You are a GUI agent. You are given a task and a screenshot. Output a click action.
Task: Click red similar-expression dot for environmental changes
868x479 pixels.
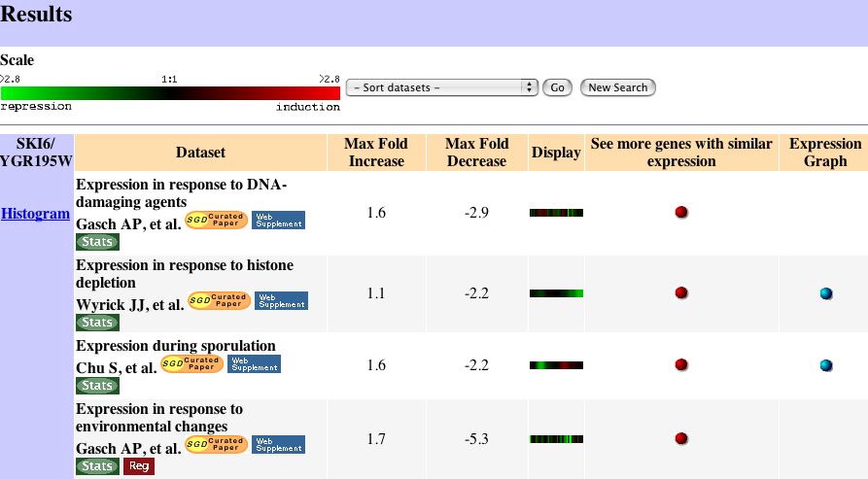(681, 438)
